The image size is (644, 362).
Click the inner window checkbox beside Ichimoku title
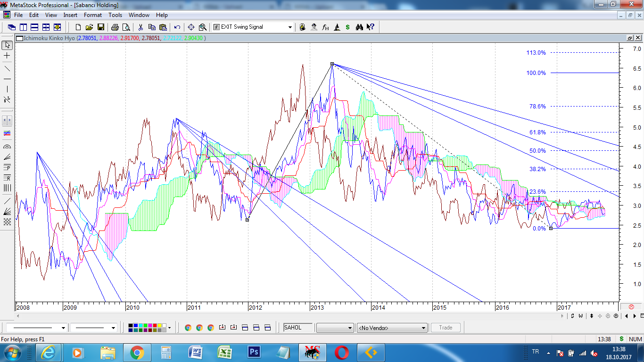[19, 38]
